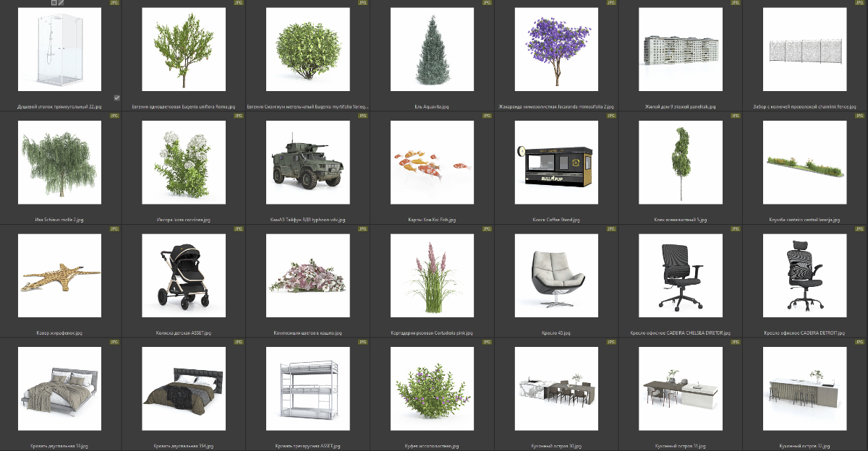Click the 'CADEIRA DETROIT' office chair file name
Image resolution: width=868 pixels, height=451 pixels.
[x=804, y=333]
